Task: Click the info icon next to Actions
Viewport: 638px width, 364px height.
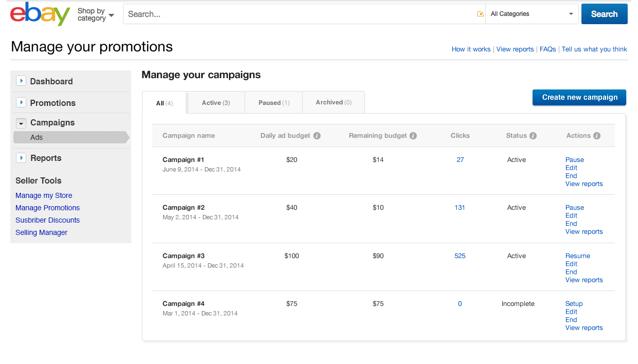Action: tap(597, 136)
